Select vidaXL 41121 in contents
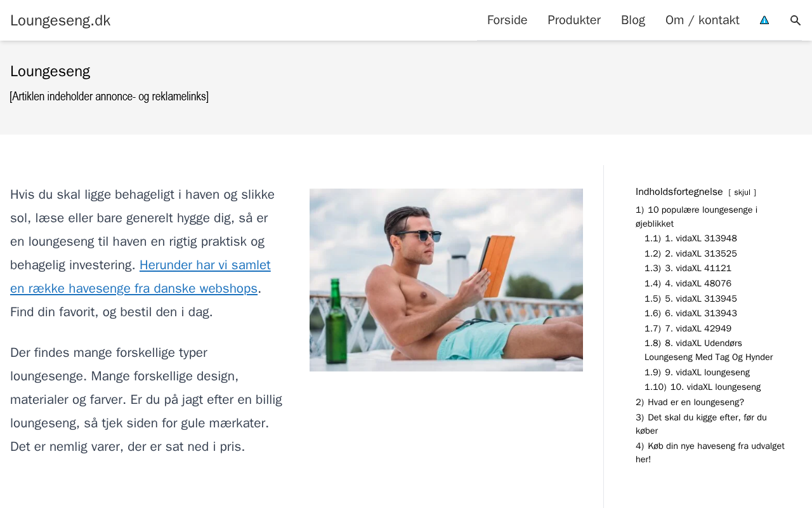The width and height of the screenshot is (812, 508). 698,269
